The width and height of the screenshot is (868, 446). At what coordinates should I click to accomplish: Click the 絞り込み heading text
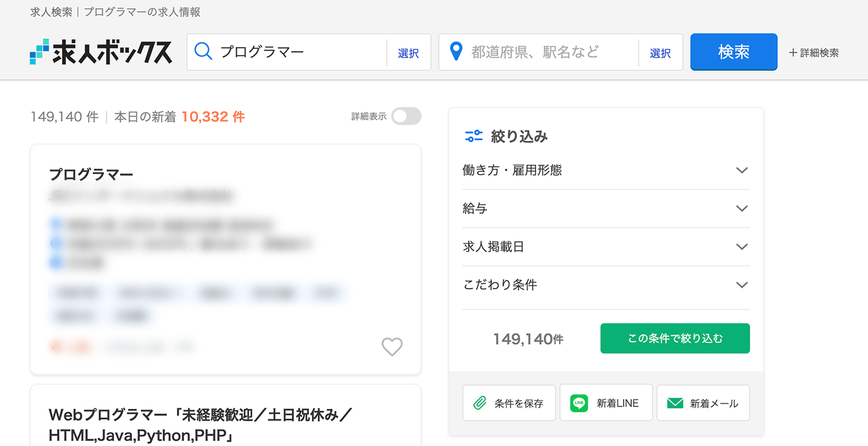520,137
